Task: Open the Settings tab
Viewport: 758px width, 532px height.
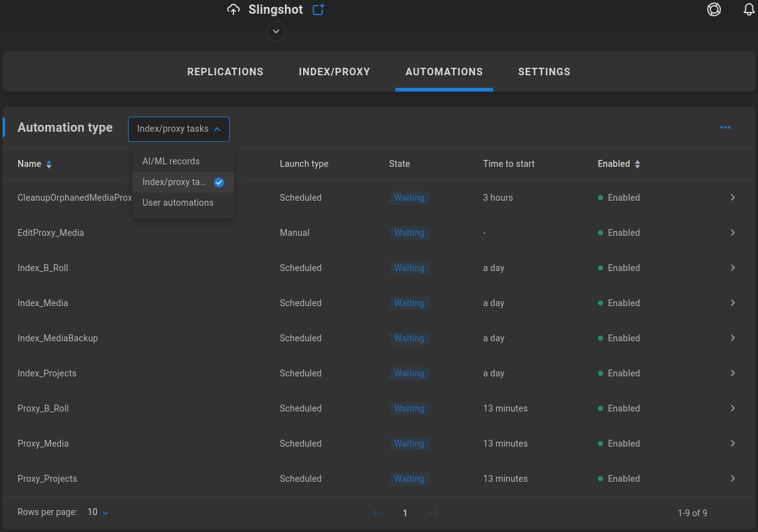Action: 544,72
